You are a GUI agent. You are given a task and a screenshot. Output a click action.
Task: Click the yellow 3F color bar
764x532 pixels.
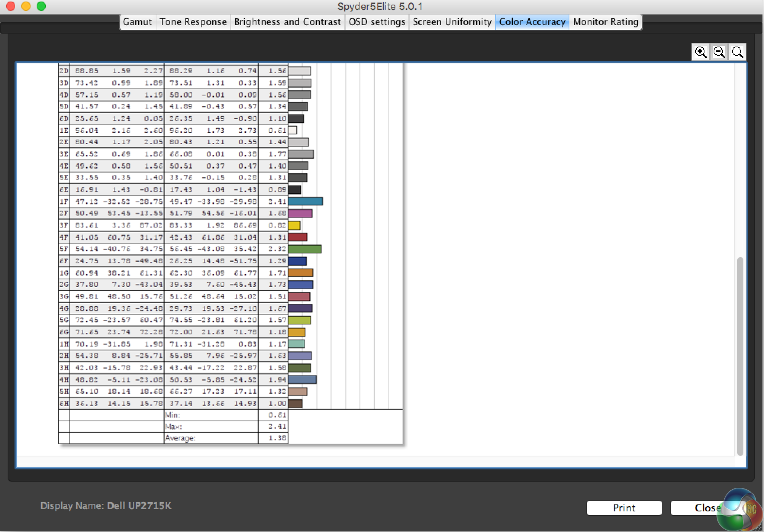click(294, 225)
